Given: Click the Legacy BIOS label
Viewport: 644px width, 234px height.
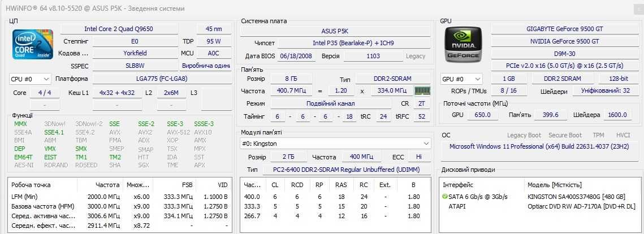Looking at the screenshot, I should (416, 57).
